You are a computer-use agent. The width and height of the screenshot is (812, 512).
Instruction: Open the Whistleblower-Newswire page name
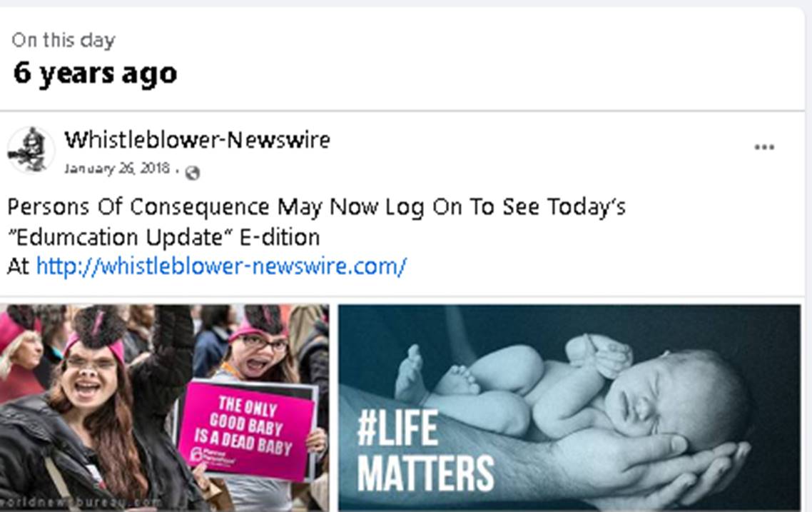(x=198, y=140)
